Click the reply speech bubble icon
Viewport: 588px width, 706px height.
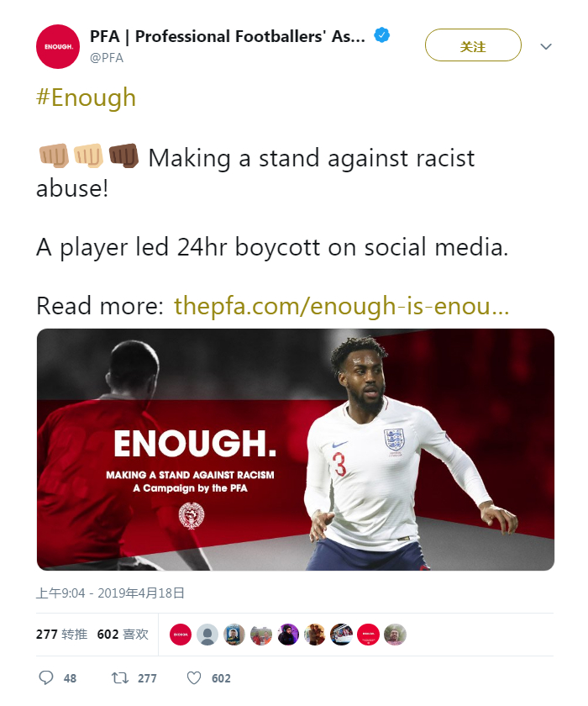(46, 677)
